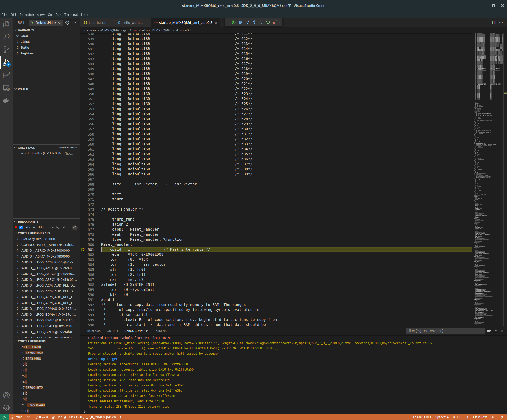Open the File menu
507x420 pixels.
click(x=4, y=15)
